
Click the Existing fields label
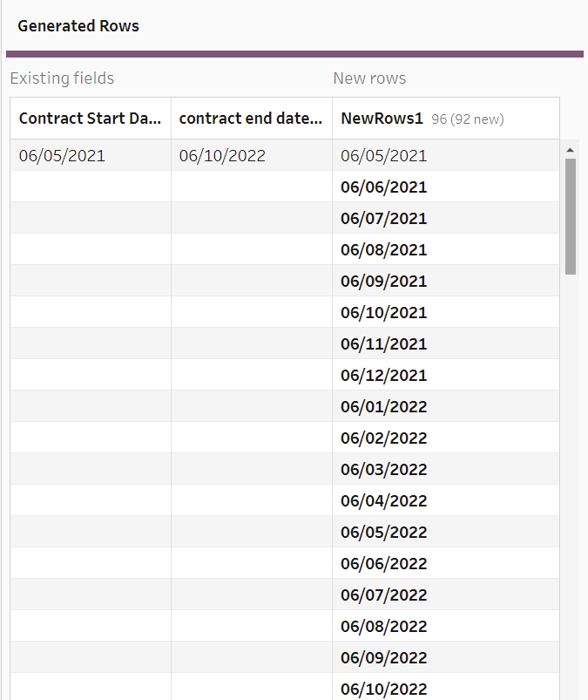click(x=62, y=78)
